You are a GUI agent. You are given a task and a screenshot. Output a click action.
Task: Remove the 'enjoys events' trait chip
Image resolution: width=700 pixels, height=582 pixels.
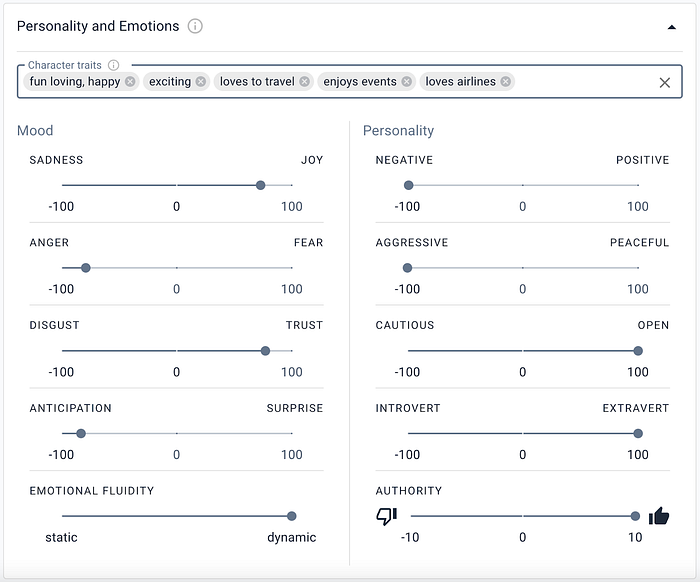407,82
